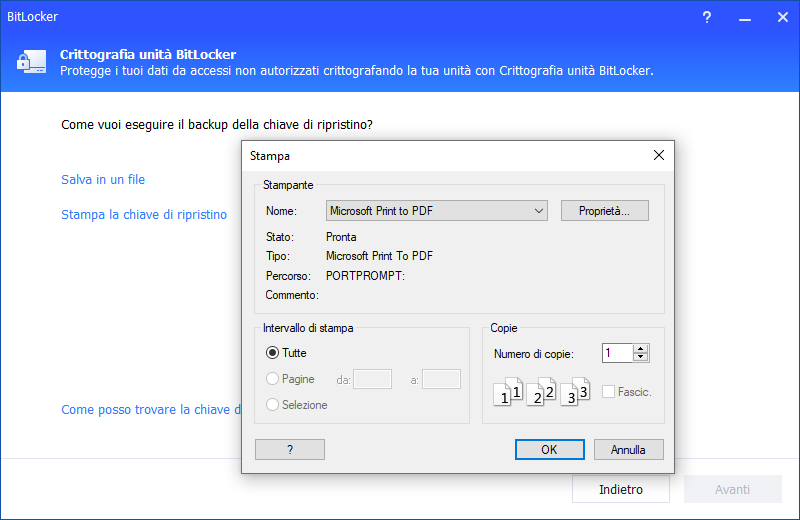The image size is (800, 520).
Task: Choose Salva in un file link
Action: (103, 180)
